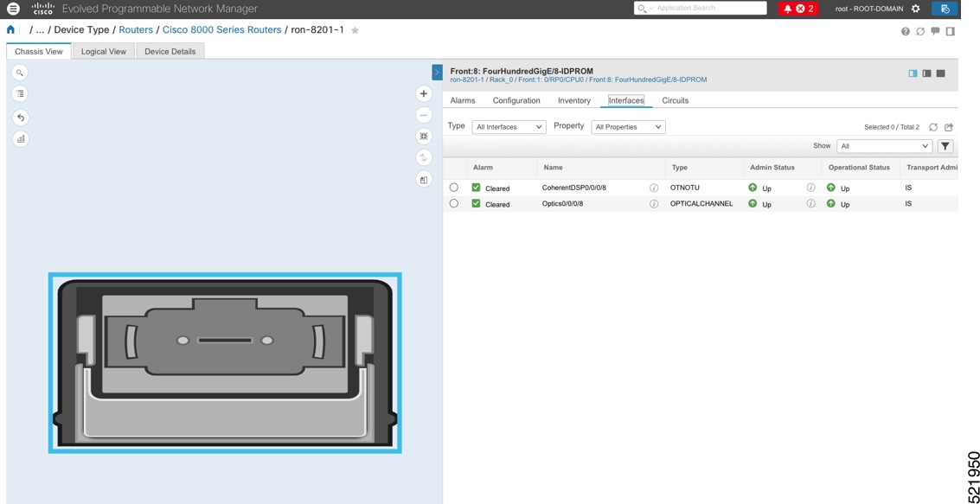Select the port image in chassis view
This screenshot has height=504, width=980.
225,363
